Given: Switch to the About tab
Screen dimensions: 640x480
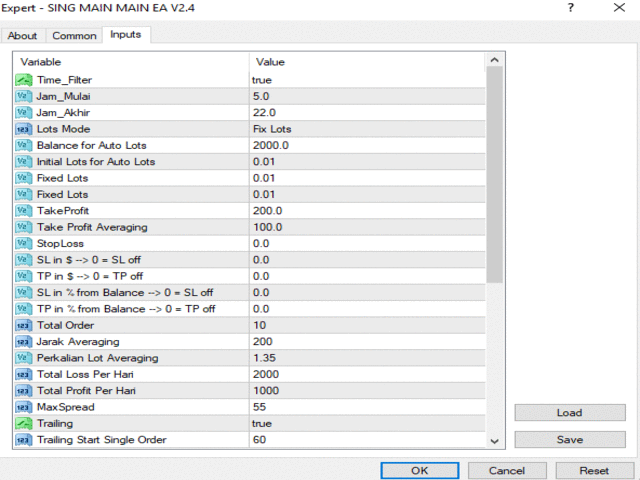Looking at the screenshot, I should pos(22,36).
